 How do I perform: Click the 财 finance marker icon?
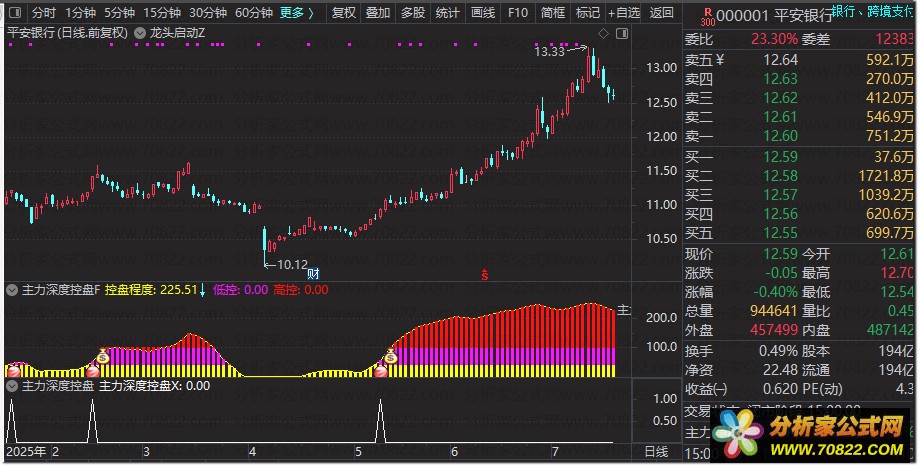click(x=313, y=273)
